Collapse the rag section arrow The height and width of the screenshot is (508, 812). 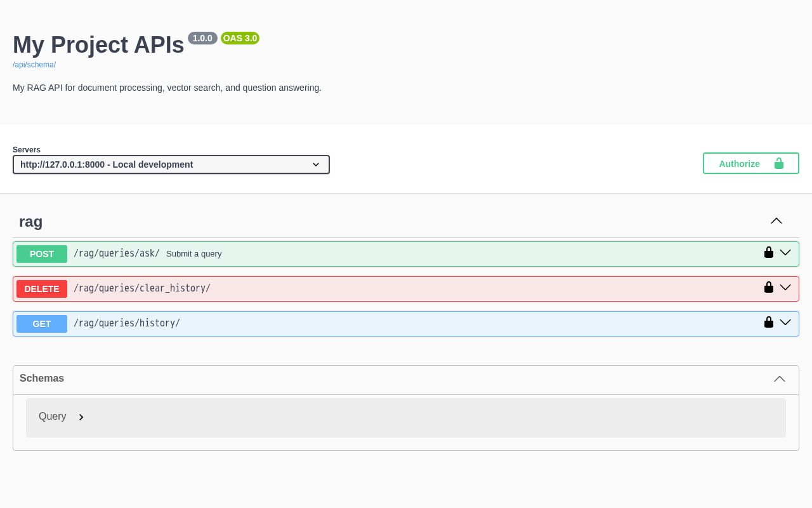776,221
